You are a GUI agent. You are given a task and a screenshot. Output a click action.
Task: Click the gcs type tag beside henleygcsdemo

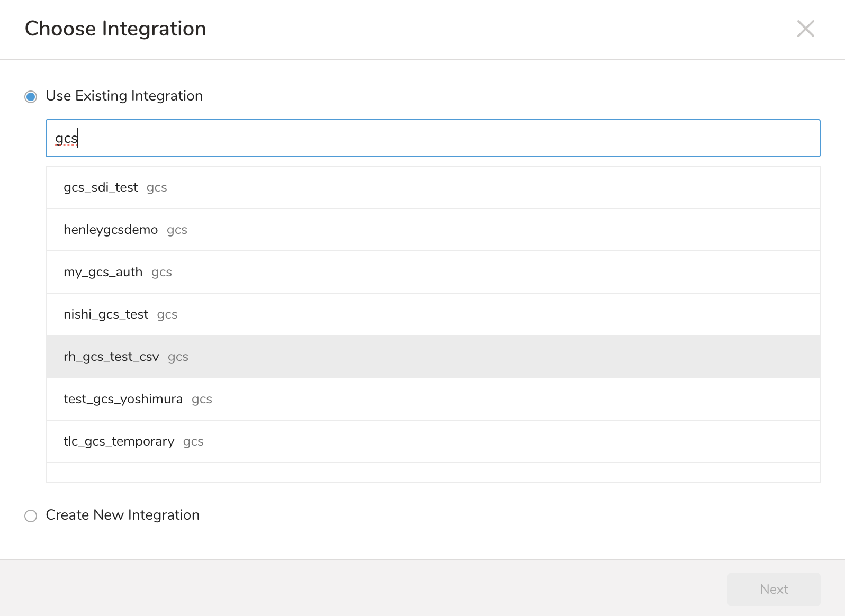coord(177,230)
